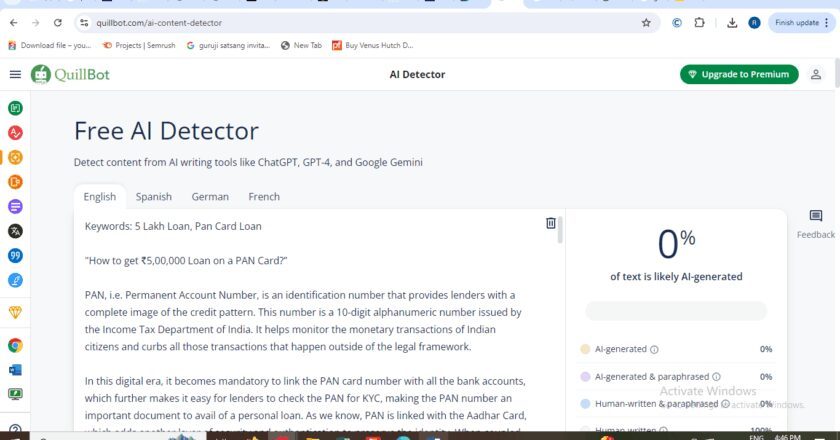Open the Plagiarism Checker sidebar icon
Image resolution: width=840 pixels, height=440 pixels.
click(x=15, y=182)
